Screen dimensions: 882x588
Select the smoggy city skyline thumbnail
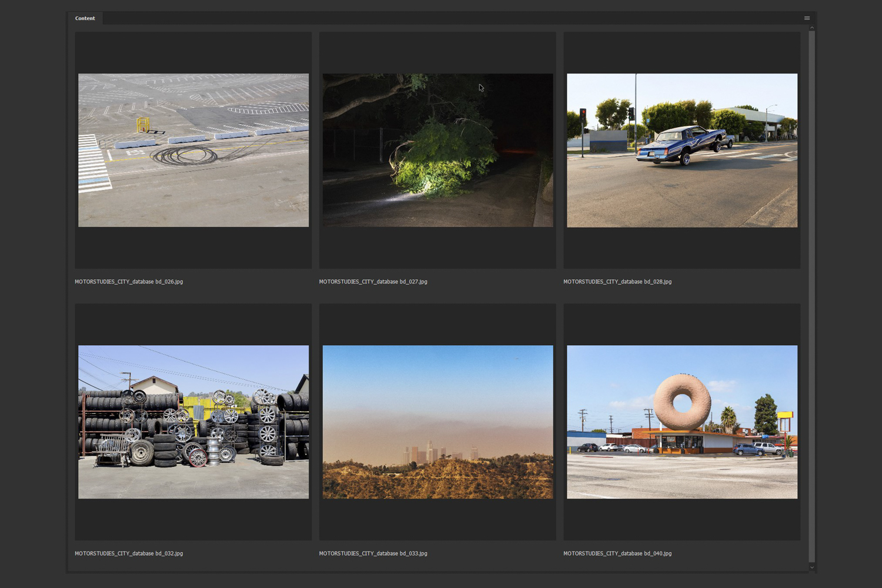(x=437, y=422)
